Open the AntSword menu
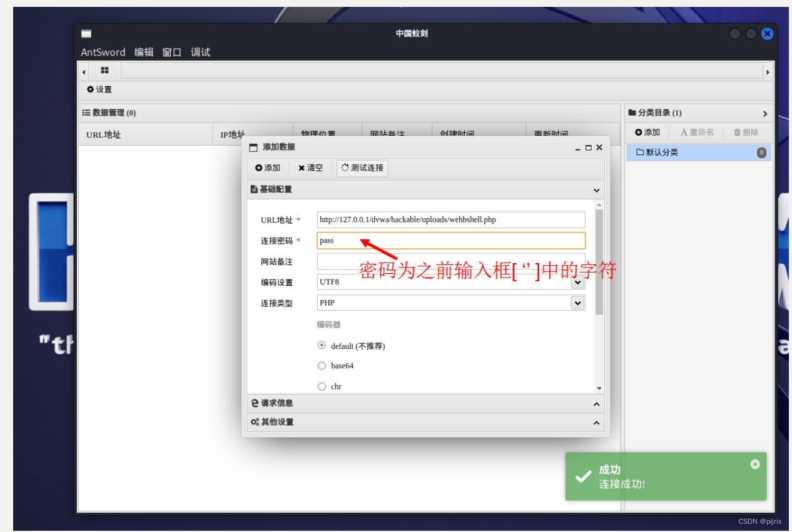 103,53
